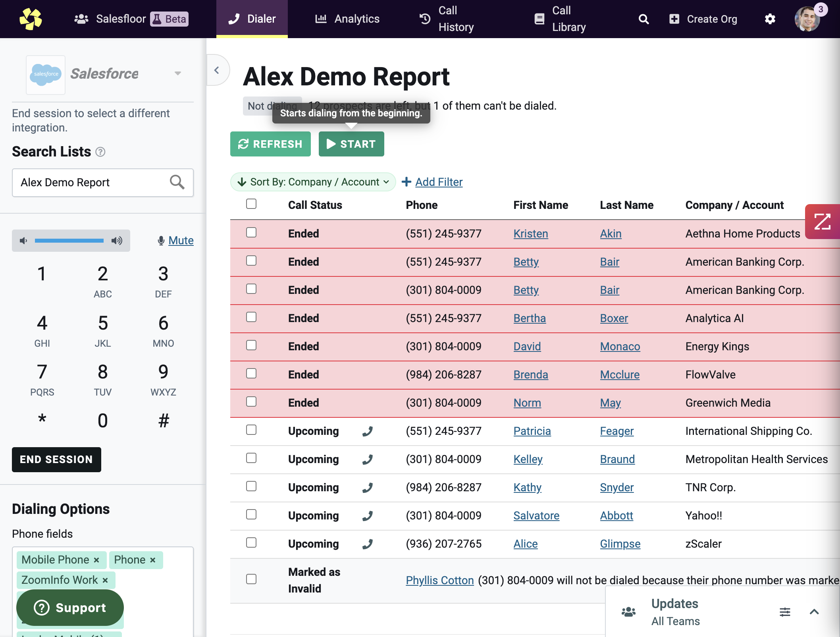Image resolution: width=840 pixels, height=637 pixels.
Task: Open Salesfloor Beta tab
Action: click(x=131, y=19)
